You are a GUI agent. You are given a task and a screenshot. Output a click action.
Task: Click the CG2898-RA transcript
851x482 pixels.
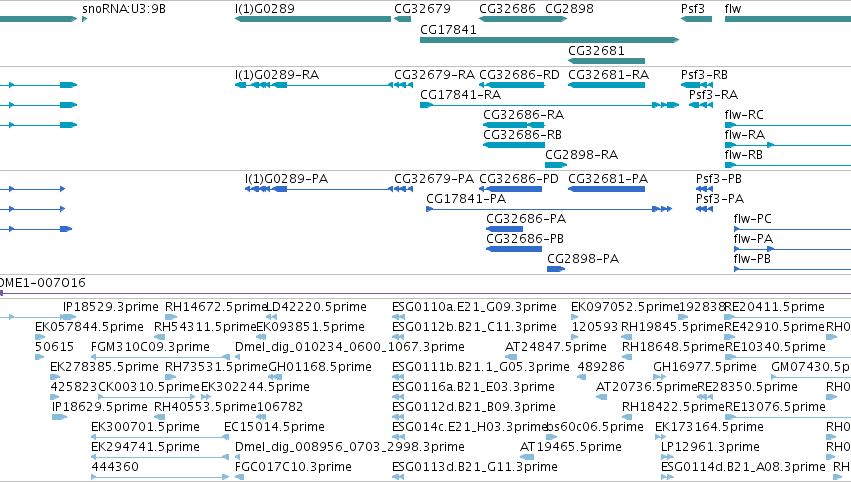(x=556, y=165)
